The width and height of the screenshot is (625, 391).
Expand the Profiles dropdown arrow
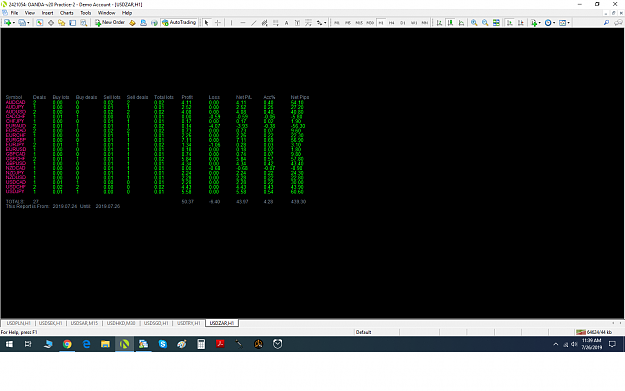(x=28, y=23)
